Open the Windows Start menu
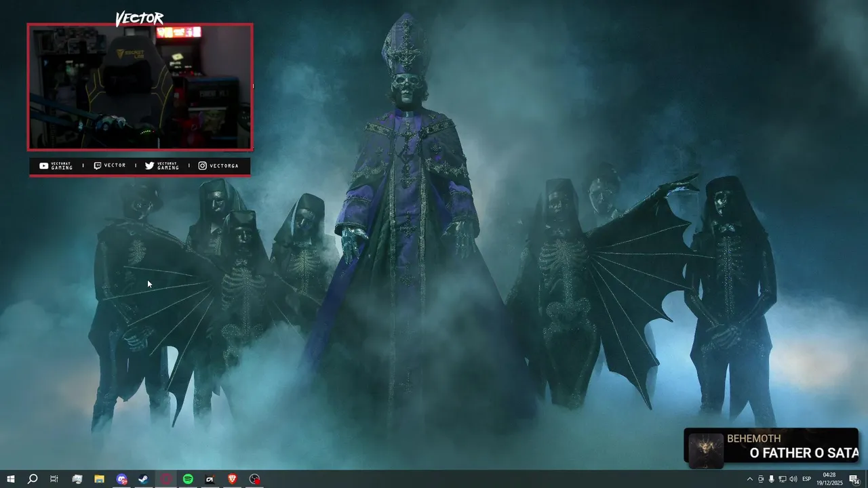This screenshot has height=488, width=868. (11, 479)
